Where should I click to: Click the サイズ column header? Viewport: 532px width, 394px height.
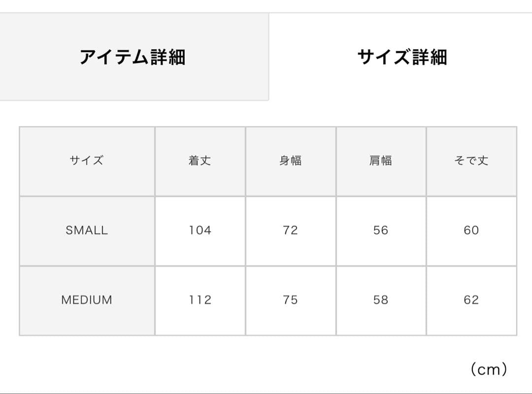(x=87, y=161)
